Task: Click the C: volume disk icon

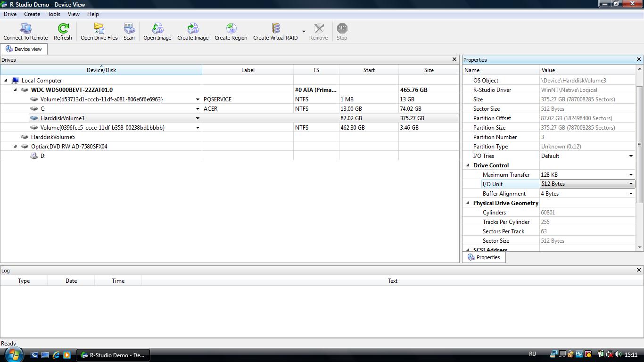Action: coord(34,109)
